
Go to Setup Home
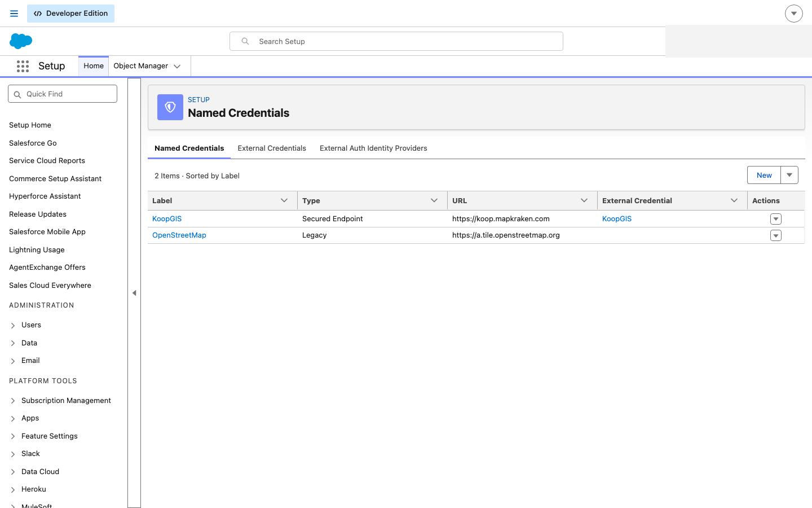click(x=30, y=125)
